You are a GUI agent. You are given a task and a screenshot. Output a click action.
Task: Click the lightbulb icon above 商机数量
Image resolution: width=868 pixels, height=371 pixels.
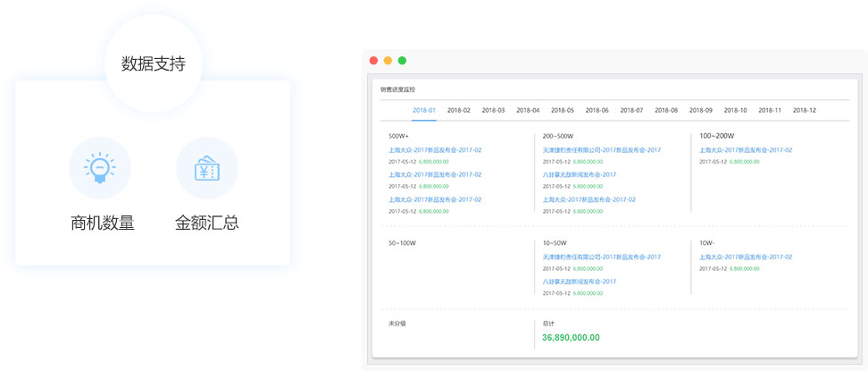pos(99,168)
